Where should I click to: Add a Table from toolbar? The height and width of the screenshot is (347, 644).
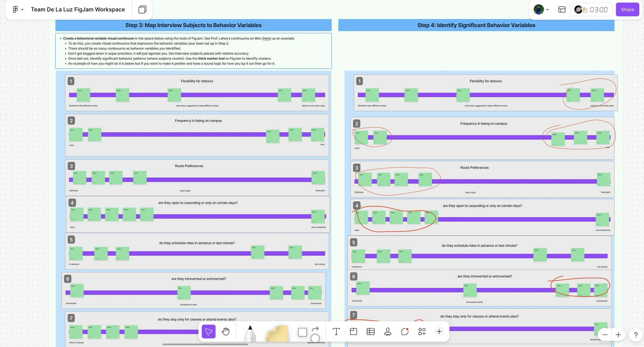(x=370, y=332)
